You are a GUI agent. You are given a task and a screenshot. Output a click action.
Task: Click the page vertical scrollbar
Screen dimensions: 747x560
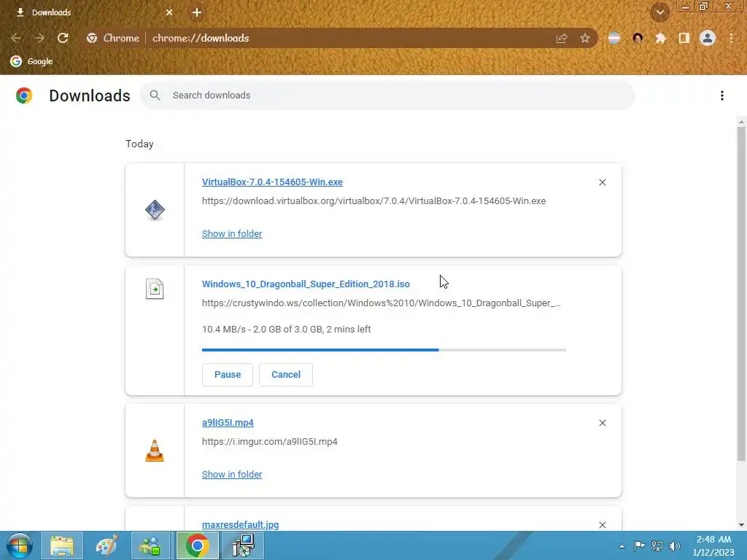[x=741, y=294]
